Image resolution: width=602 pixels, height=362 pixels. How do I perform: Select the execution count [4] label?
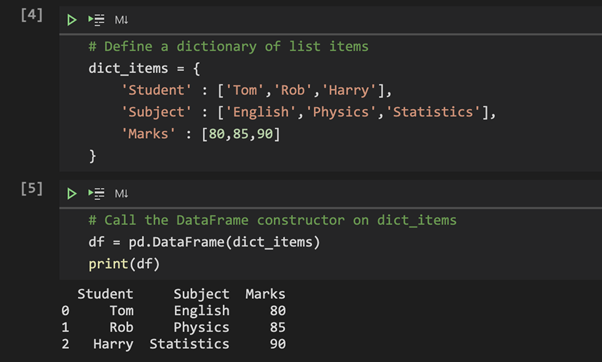32,15
